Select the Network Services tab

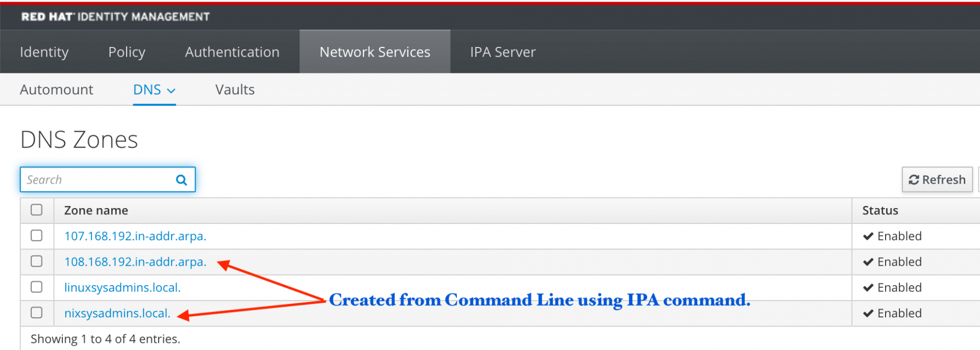[375, 52]
